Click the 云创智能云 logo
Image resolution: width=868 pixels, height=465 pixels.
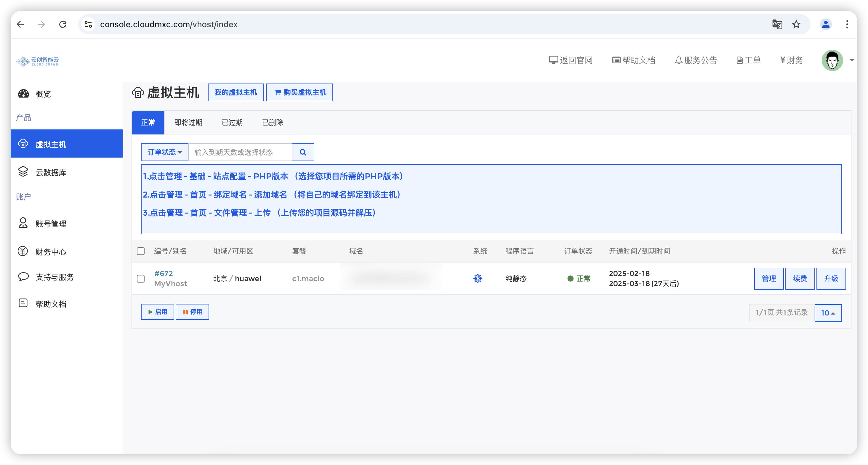coord(37,61)
